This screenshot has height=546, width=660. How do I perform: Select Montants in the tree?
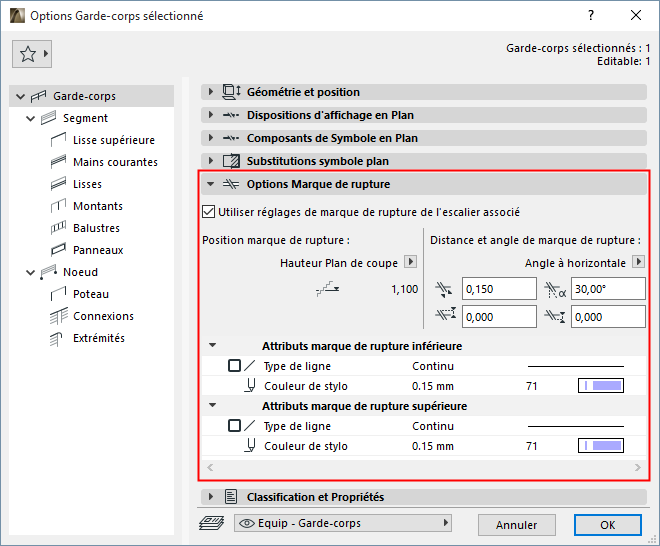click(x=98, y=206)
